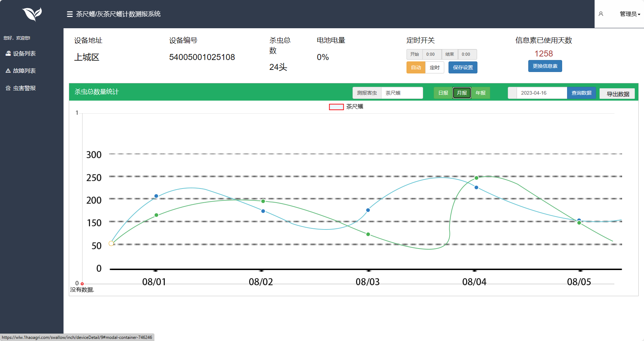Click the green data point at 08/04
This screenshot has width=644, height=341.
tap(476, 178)
